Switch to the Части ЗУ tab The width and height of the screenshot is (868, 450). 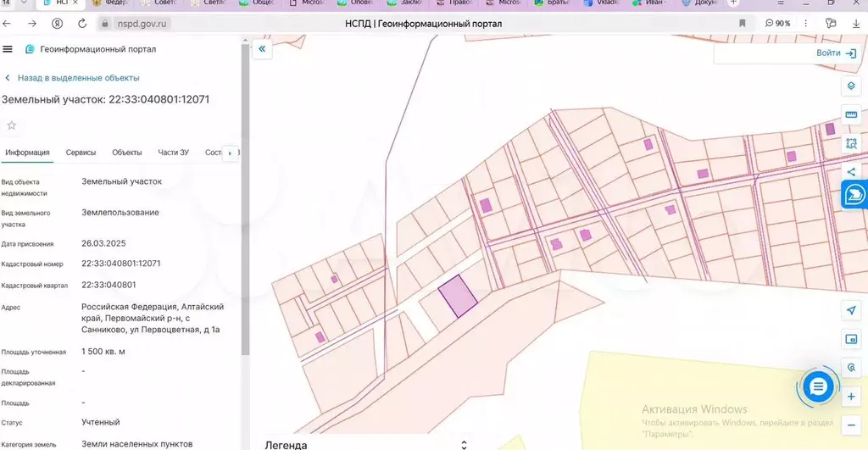[173, 153]
